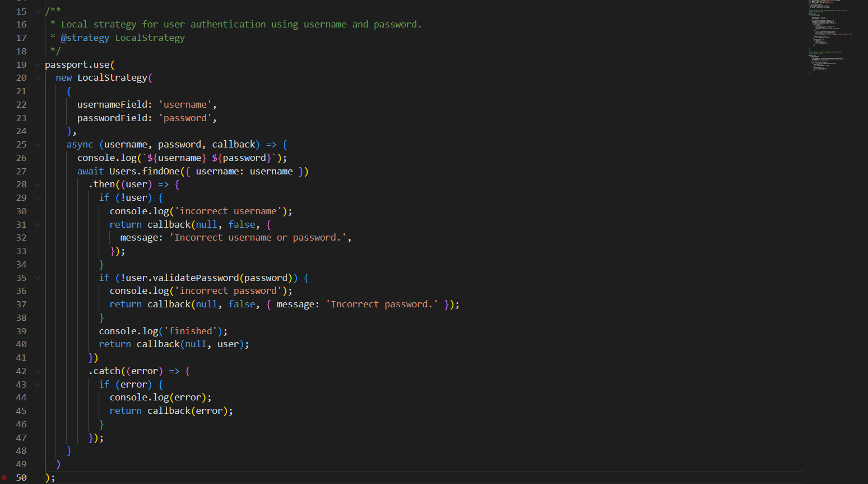868x484 pixels.
Task: Collapse the new LocalStrategy block on line 20
Action: click(37, 78)
